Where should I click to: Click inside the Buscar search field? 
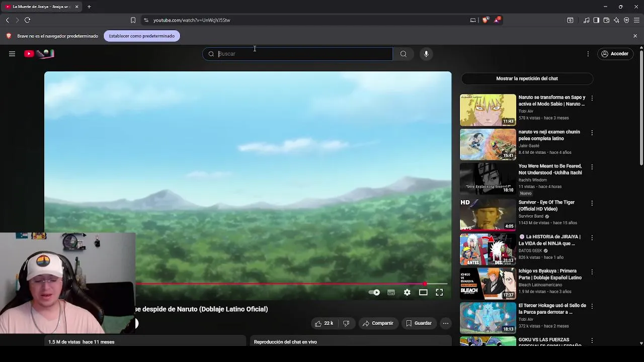[x=298, y=54]
